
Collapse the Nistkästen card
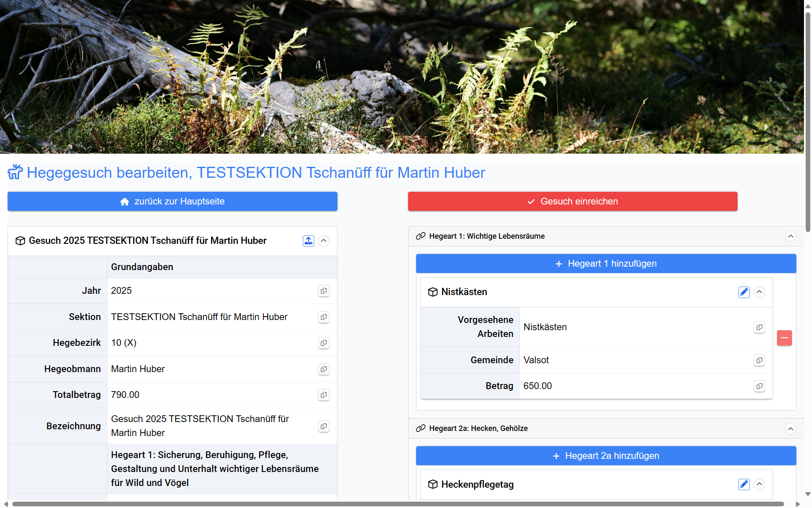(759, 292)
